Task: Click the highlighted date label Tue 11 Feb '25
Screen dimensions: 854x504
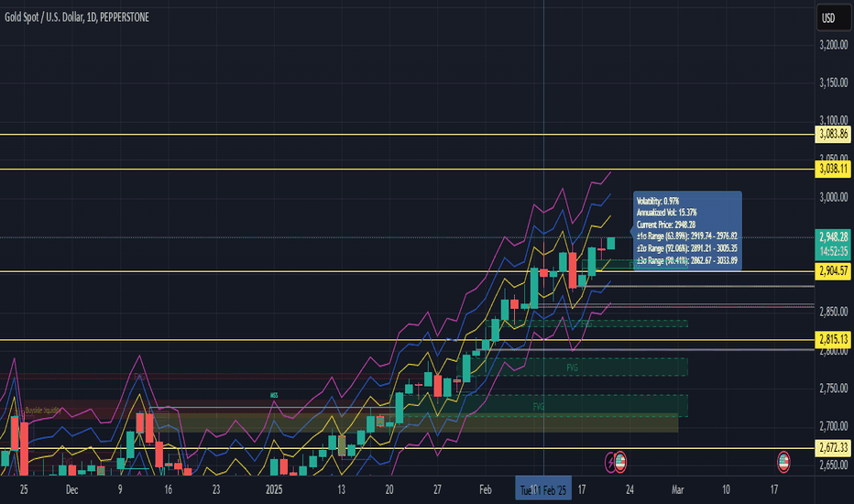Action: pos(543,490)
